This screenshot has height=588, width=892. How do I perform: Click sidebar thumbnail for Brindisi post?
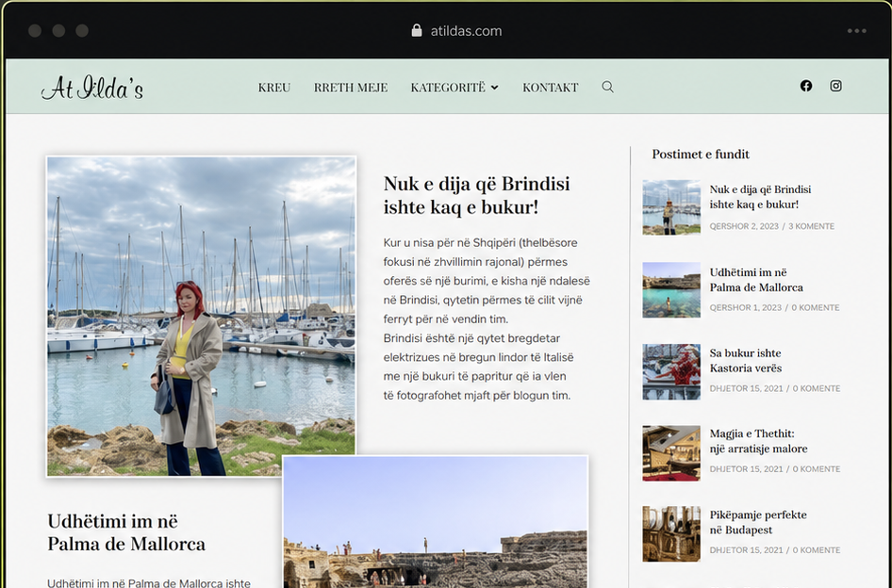671,207
